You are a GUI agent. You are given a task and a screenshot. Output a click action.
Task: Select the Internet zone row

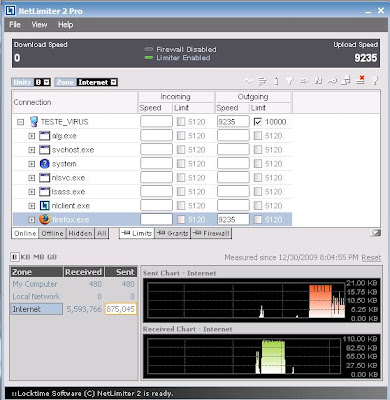click(x=74, y=309)
